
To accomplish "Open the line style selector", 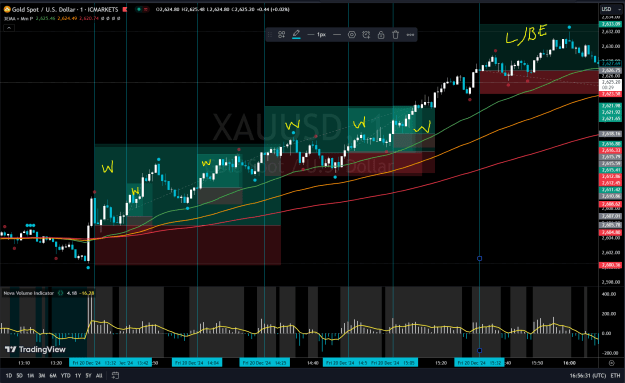I will point(337,35).
